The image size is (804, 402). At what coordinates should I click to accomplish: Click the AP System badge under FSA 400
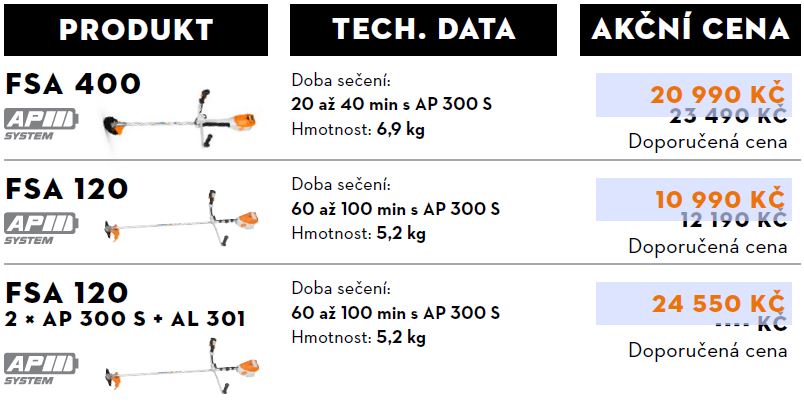pyautogui.click(x=40, y=124)
